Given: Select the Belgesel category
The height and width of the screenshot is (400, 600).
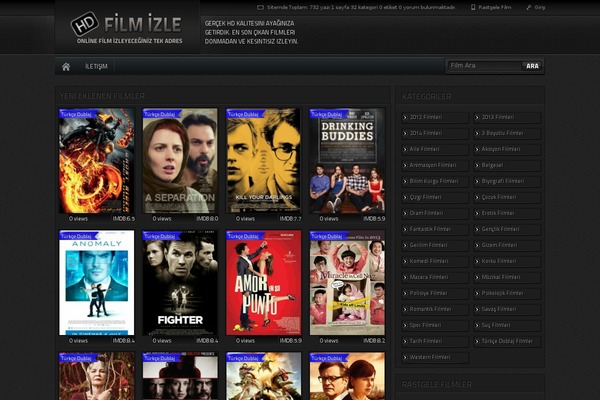Looking at the screenshot, I should coord(507,165).
